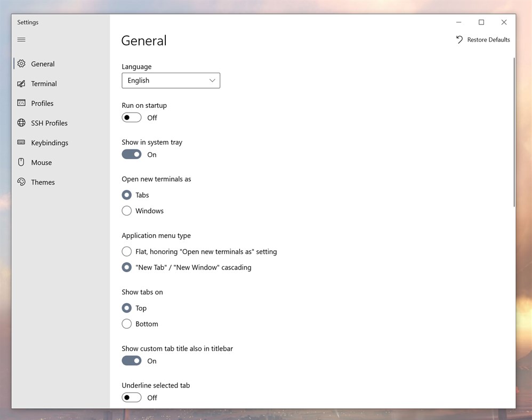Collapse sidebar using hamburger menu icon
532x420 pixels.
click(x=21, y=39)
